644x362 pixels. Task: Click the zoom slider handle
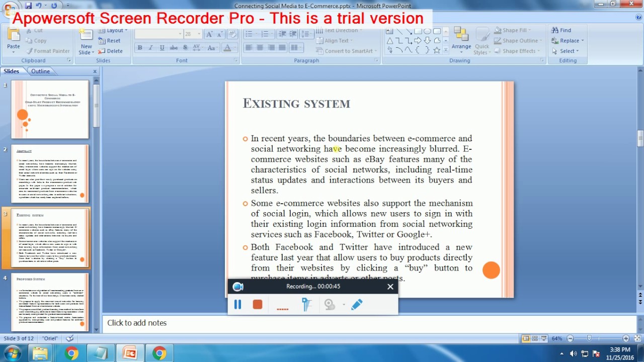(589, 338)
